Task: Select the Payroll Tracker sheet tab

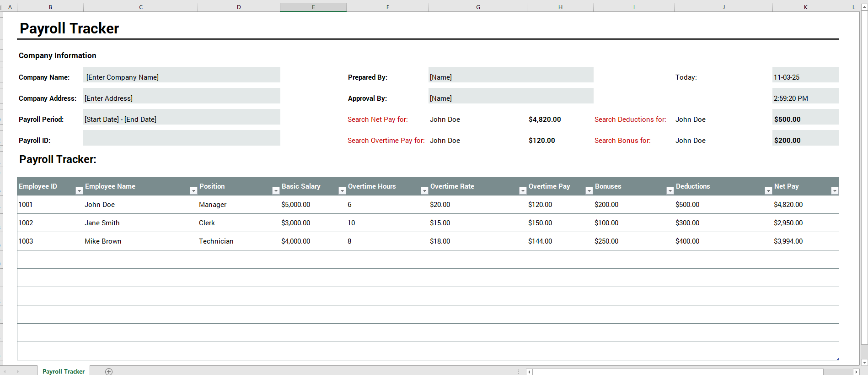Action: tap(64, 371)
